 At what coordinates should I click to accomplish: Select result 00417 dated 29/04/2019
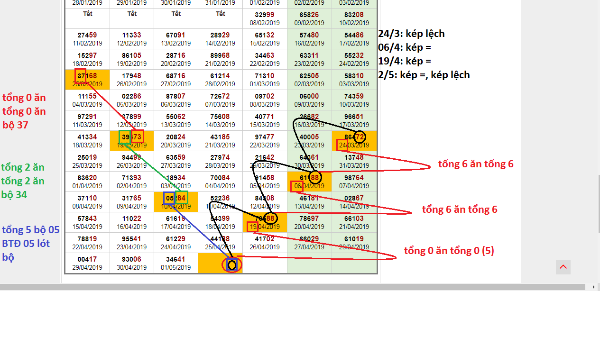[87, 263]
